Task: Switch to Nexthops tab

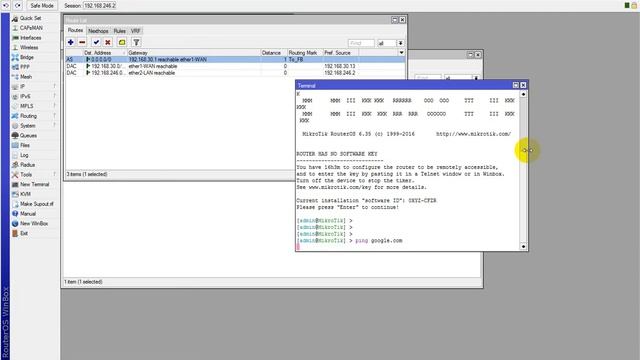Action: pos(98,31)
